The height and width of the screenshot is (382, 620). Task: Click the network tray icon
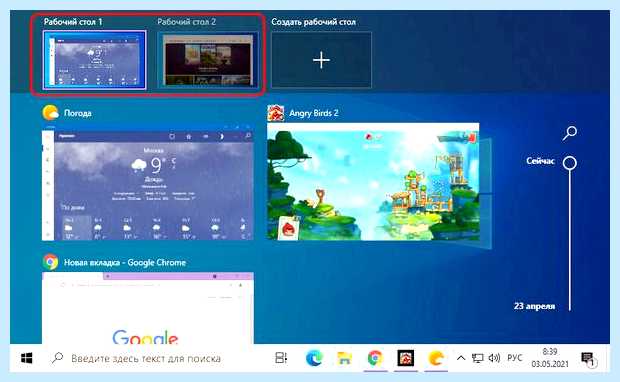[478, 358]
